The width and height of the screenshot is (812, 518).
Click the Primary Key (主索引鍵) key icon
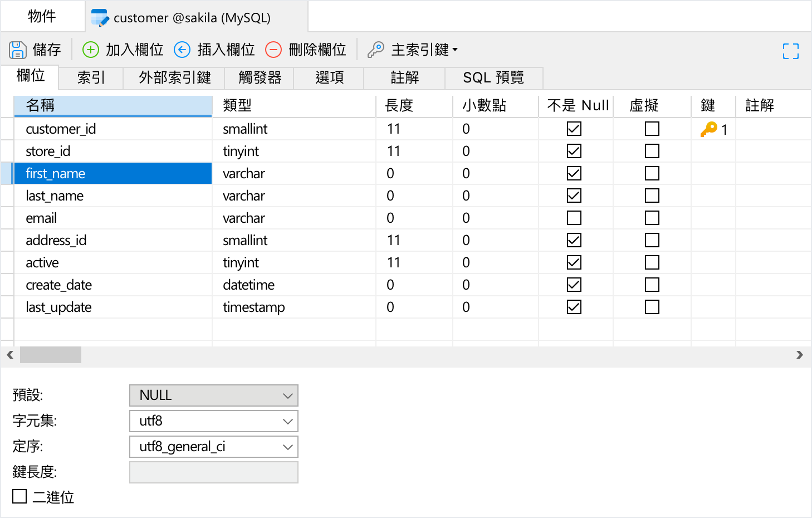[376, 50]
